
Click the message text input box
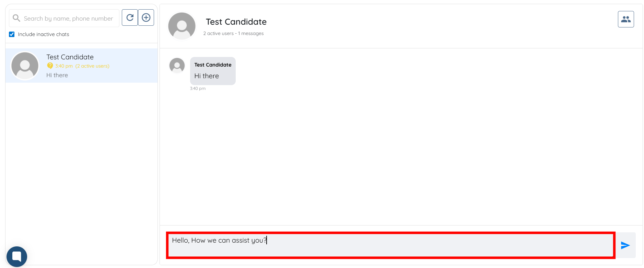point(390,245)
